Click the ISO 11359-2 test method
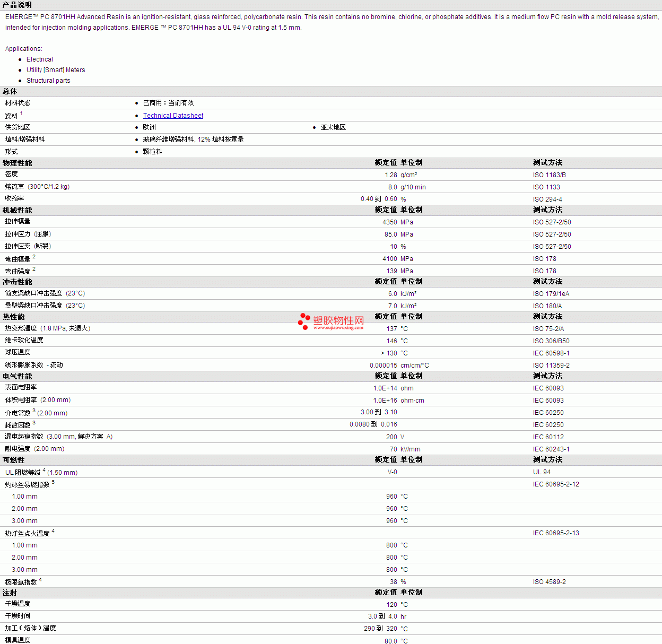This screenshot has width=662, height=644. pyautogui.click(x=551, y=365)
